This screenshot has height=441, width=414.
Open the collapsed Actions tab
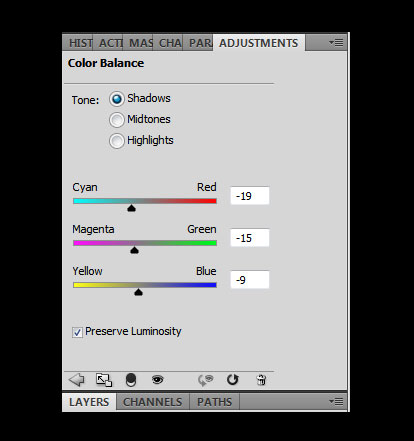[108, 43]
